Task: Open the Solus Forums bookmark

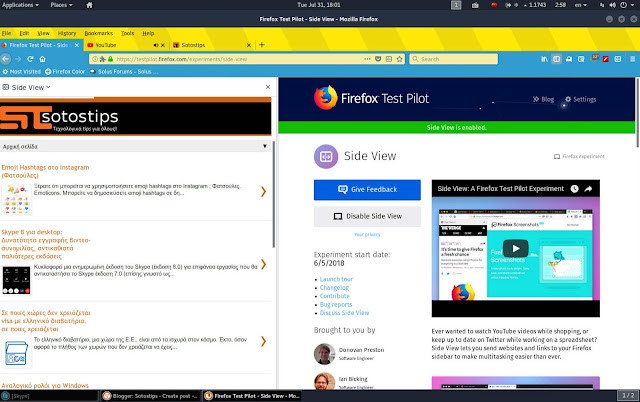Action: 124,71
